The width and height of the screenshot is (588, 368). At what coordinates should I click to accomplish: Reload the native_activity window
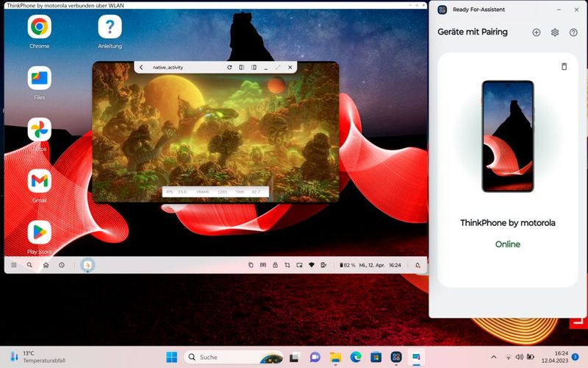coord(229,67)
